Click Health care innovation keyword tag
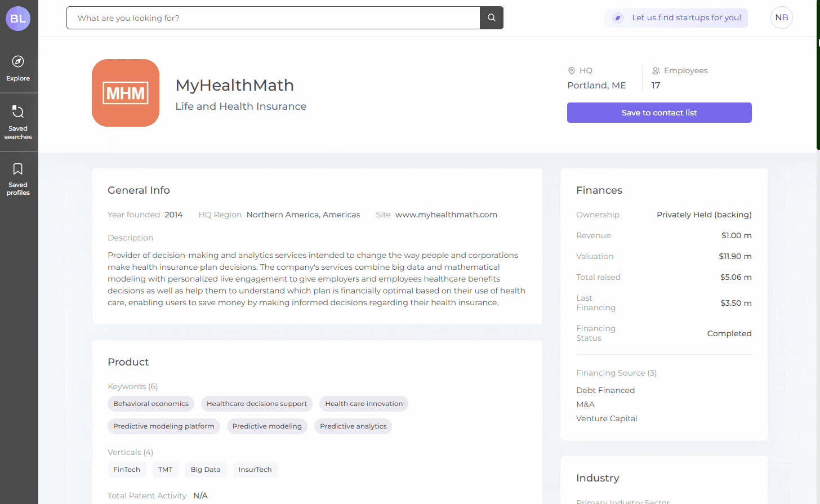The width and height of the screenshot is (820, 504). pyautogui.click(x=364, y=404)
